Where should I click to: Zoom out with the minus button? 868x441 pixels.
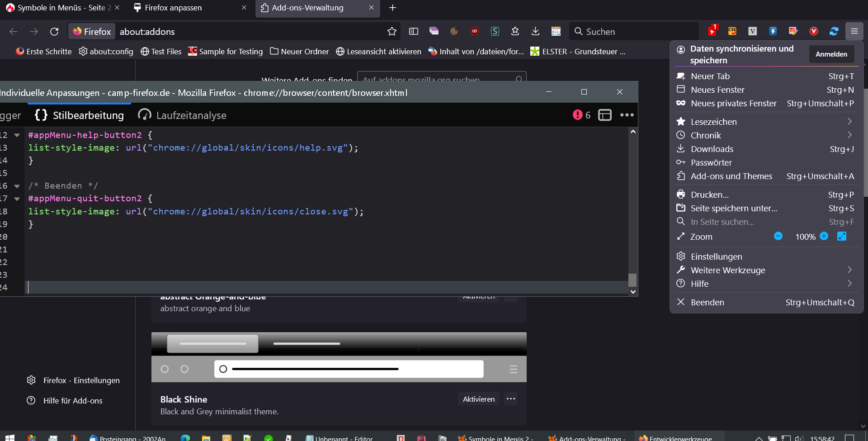(x=778, y=236)
